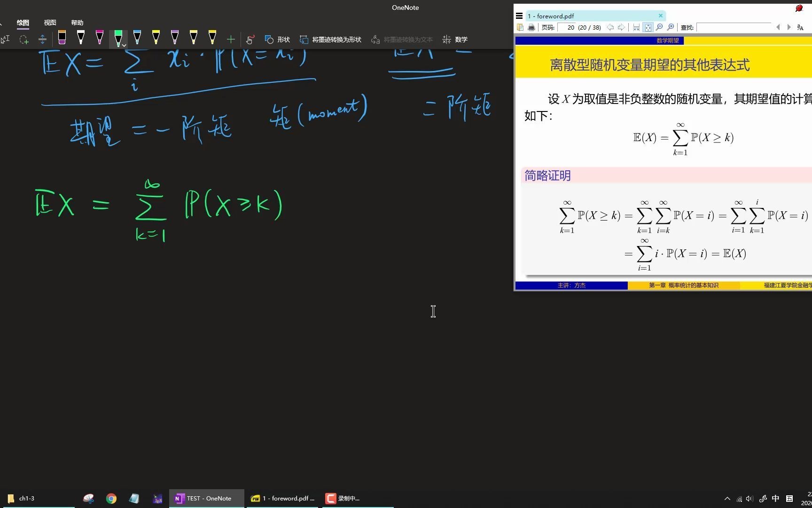Click the insert space tool
Screen dimensions: 812x508
42,40
